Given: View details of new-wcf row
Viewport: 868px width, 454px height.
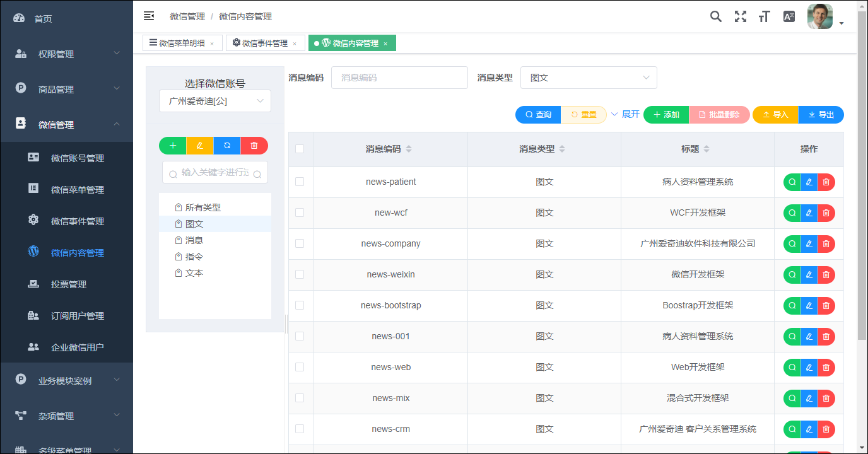Looking at the screenshot, I should 792,213.
